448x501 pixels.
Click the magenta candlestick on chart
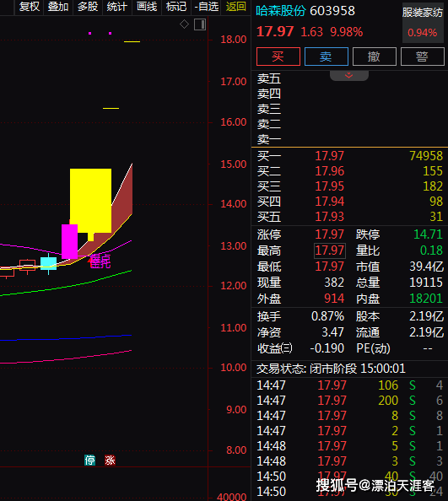click(x=69, y=241)
